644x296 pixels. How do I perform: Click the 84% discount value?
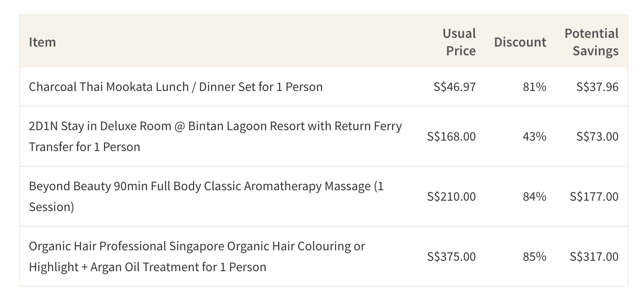click(x=534, y=196)
